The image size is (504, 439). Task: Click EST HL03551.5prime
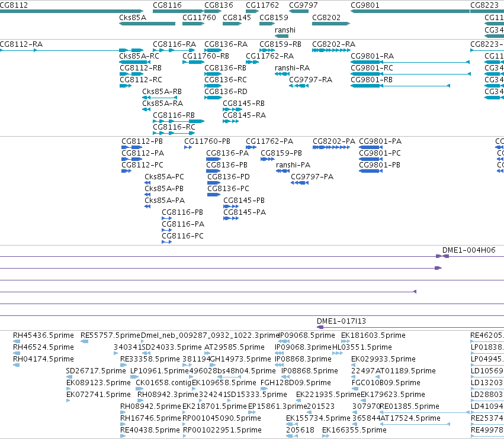pos(362,347)
